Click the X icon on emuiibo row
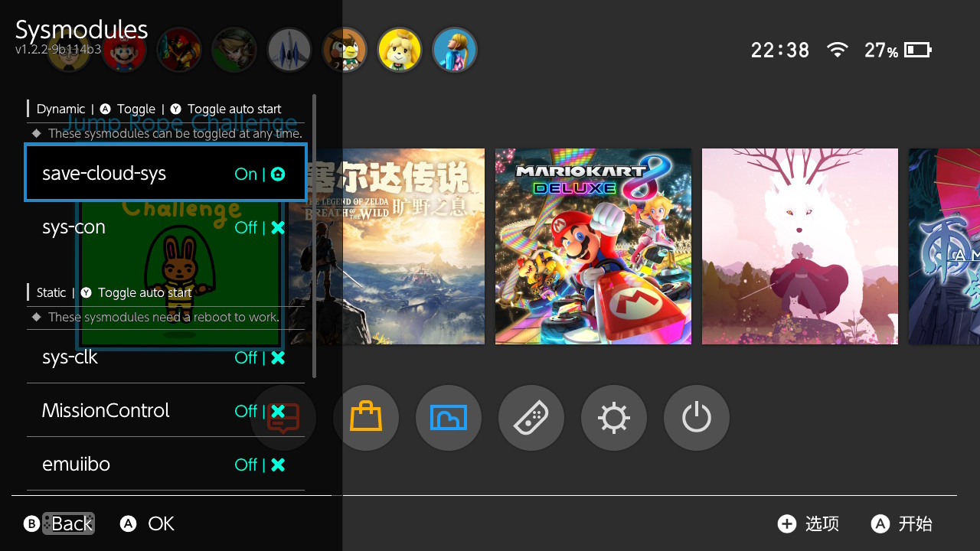 [278, 465]
